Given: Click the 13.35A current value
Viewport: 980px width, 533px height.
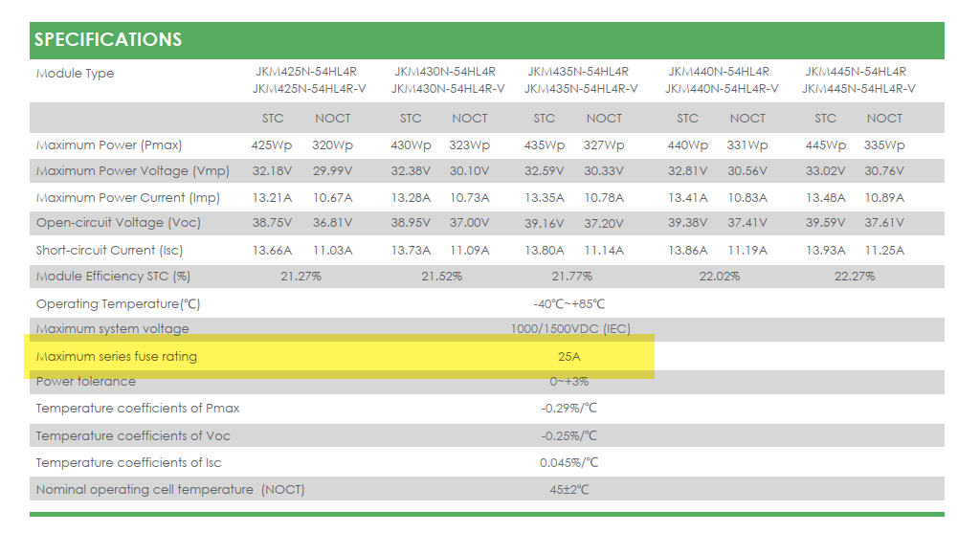Looking at the screenshot, I should (x=545, y=197).
